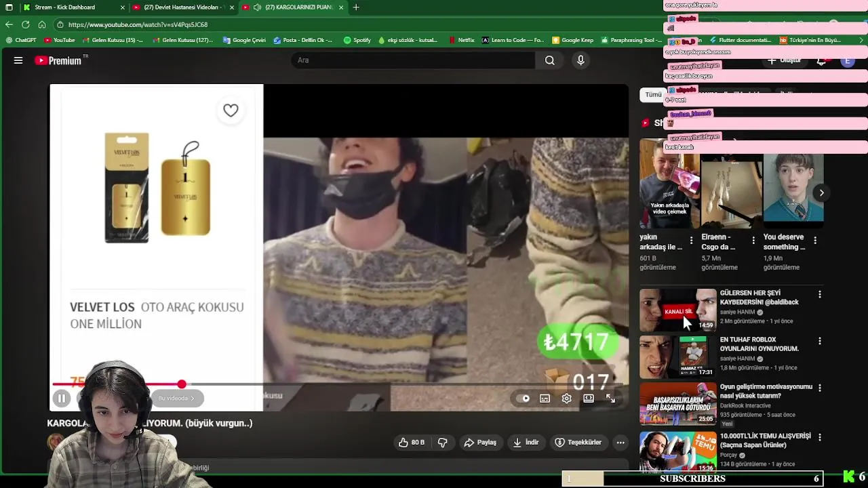868x488 pixels.
Task: Open options for 'Elraenn - Csgo da' short
Action: [x=753, y=241]
